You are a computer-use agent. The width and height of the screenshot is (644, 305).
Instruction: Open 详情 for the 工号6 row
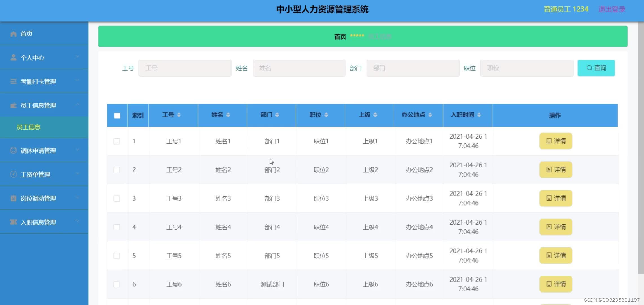click(556, 284)
